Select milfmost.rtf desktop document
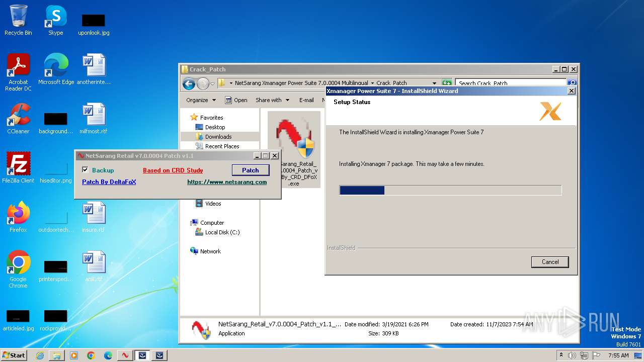 tap(94, 118)
